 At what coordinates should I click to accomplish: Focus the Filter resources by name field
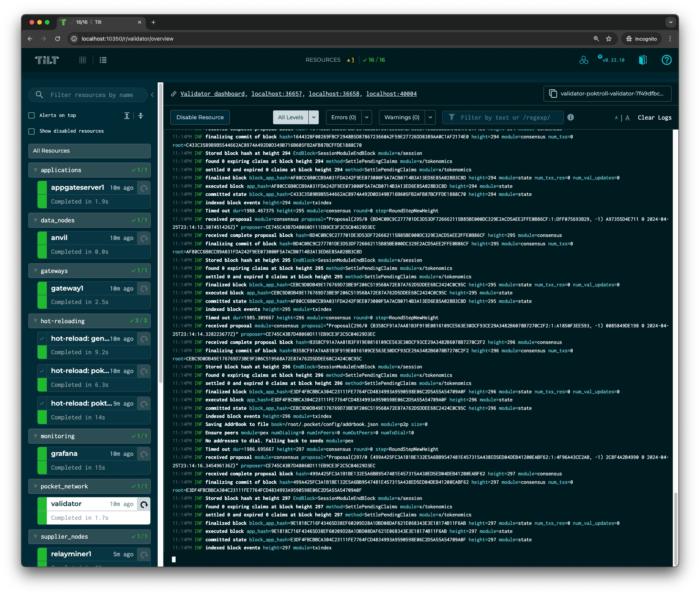[x=92, y=95]
